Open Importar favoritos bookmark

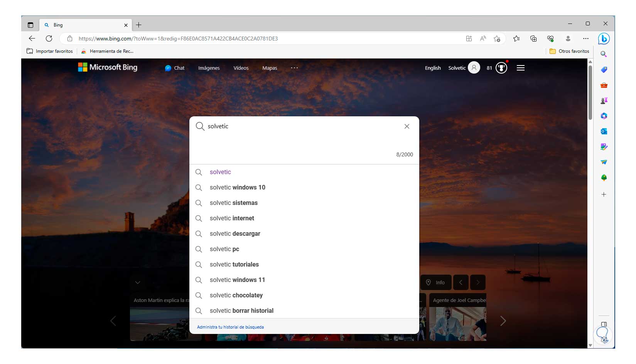click(x=50, y=51)
